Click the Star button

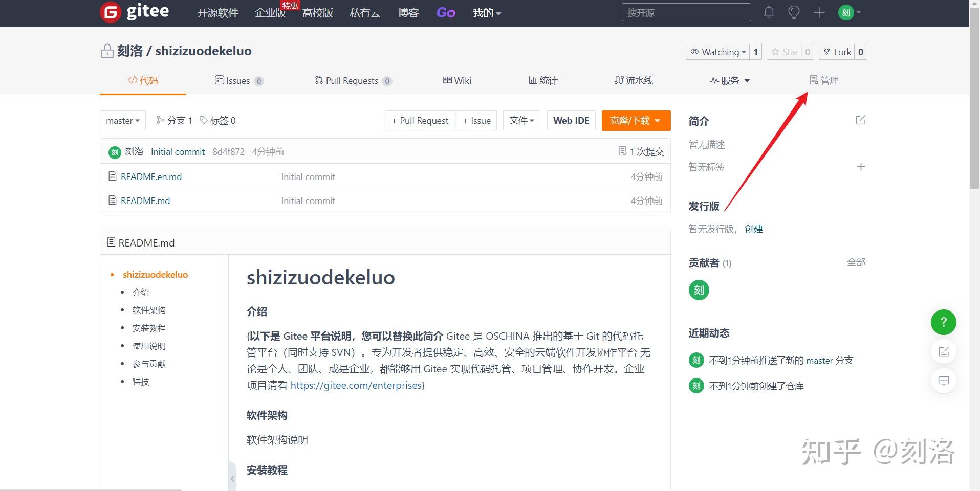[785, 52]
